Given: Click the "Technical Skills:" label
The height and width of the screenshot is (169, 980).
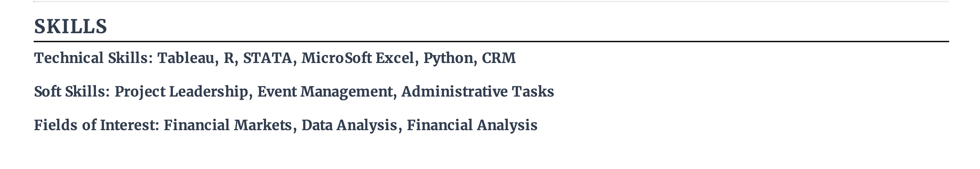Looking at the screenshot, I should (94, 58).
